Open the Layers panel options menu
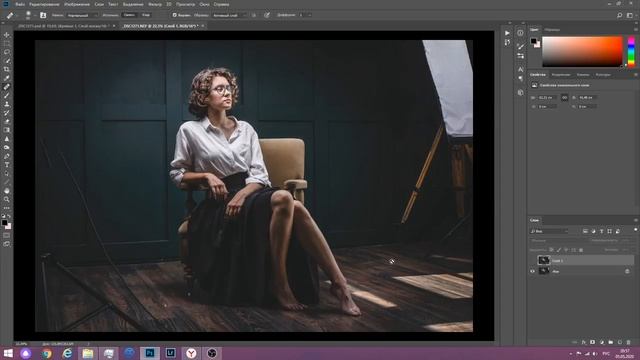Screen dimensions: 640x360 click(636, 220)
